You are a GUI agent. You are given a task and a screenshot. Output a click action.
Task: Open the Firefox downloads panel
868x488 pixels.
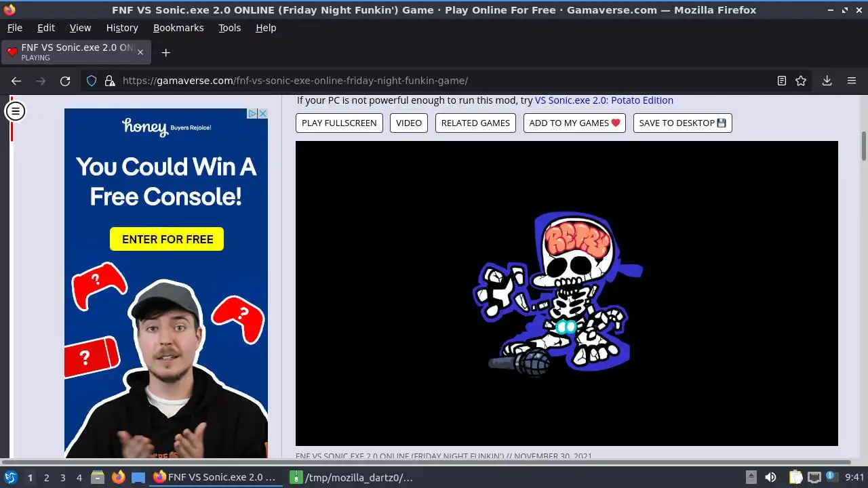(x=827, y=81)
